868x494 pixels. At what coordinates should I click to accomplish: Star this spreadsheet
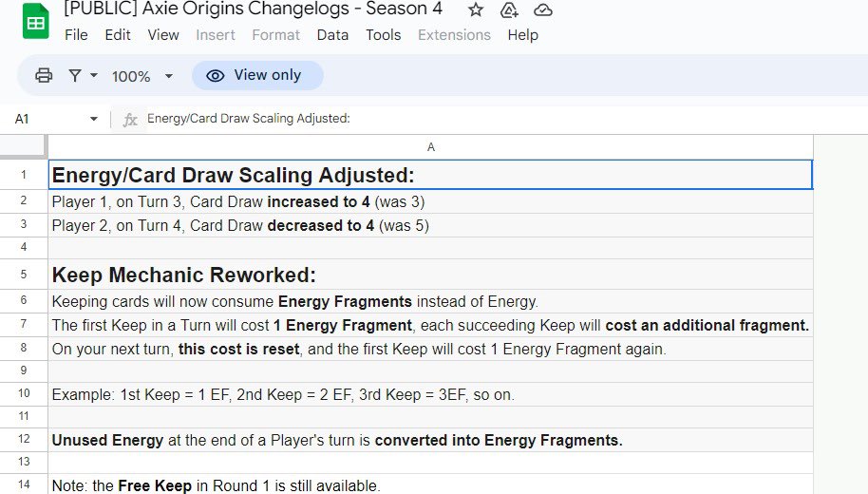[476, 9]
